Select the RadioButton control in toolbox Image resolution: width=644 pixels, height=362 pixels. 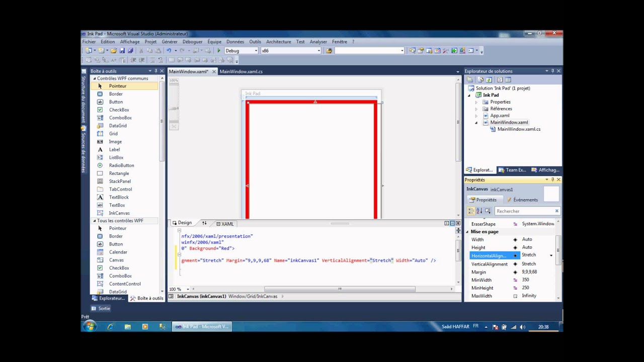click(x=124, y=165)
